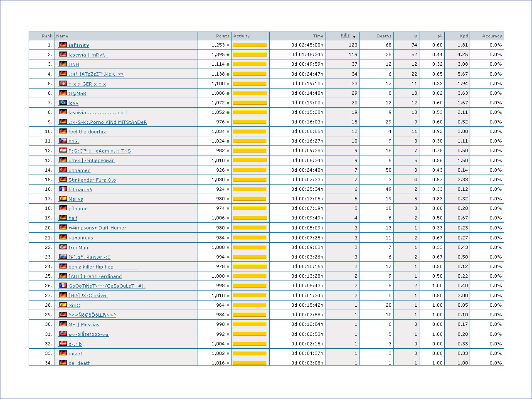Click the Czech flag beside nnS.

click(63, 141)
